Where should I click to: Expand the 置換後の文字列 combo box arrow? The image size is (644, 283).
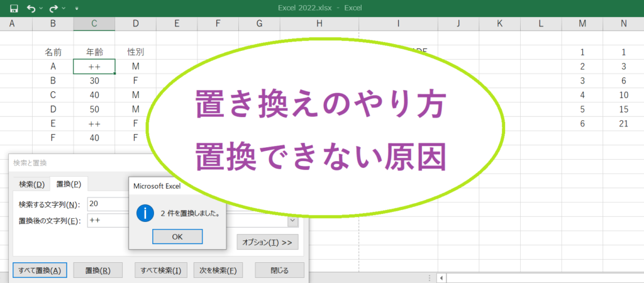(x=292, y=221)
